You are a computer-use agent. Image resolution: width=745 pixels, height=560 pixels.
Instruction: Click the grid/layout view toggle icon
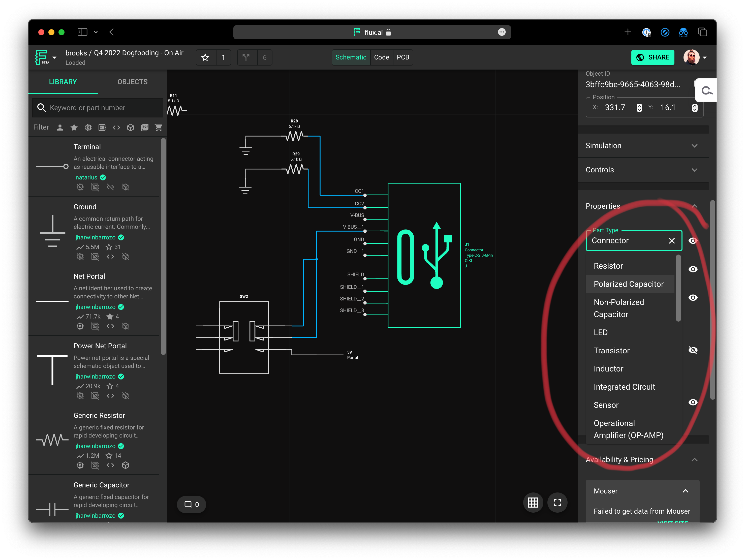(533, 502)
